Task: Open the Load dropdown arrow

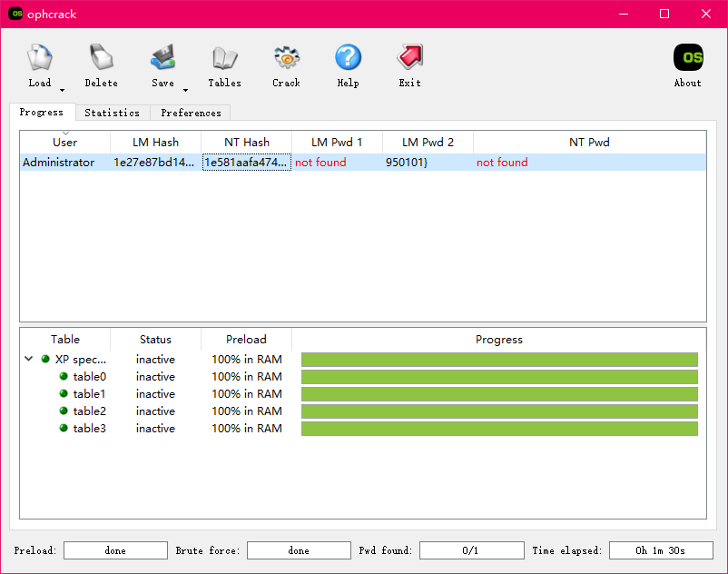Action: point(62,90)
